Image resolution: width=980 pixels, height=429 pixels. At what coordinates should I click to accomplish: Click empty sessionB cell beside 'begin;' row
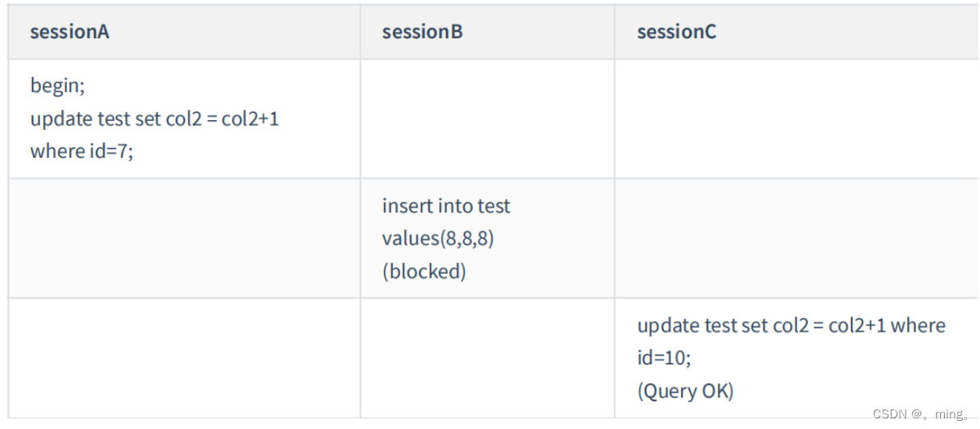click(487, 118)
